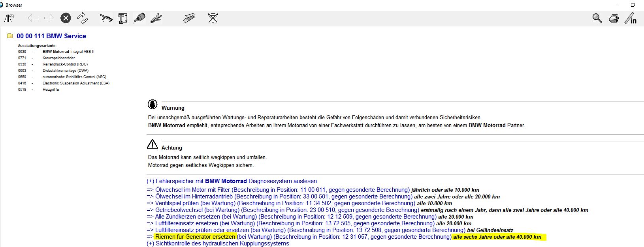Open Ölwechsel im Hinterradantrieb link
The width and height of the screenshot is (644, 247).
point(280,196)
